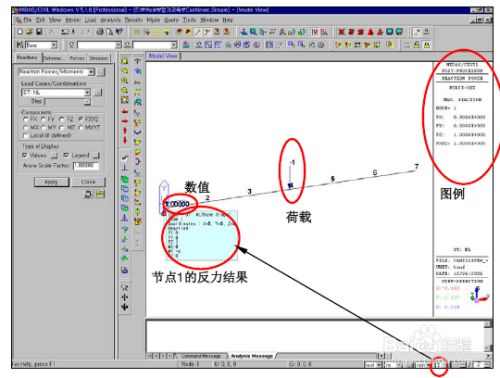
Task: Select the MX component radio button
Action: point(25,128)
